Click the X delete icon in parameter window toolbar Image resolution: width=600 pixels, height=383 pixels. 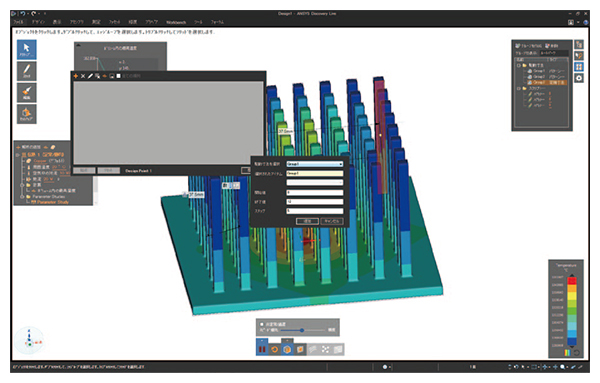83,76
